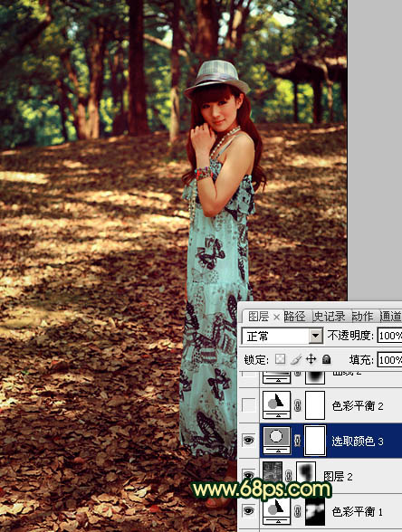Click the link icon on 色彩平衡 1 layer

[x=297, y=510]
